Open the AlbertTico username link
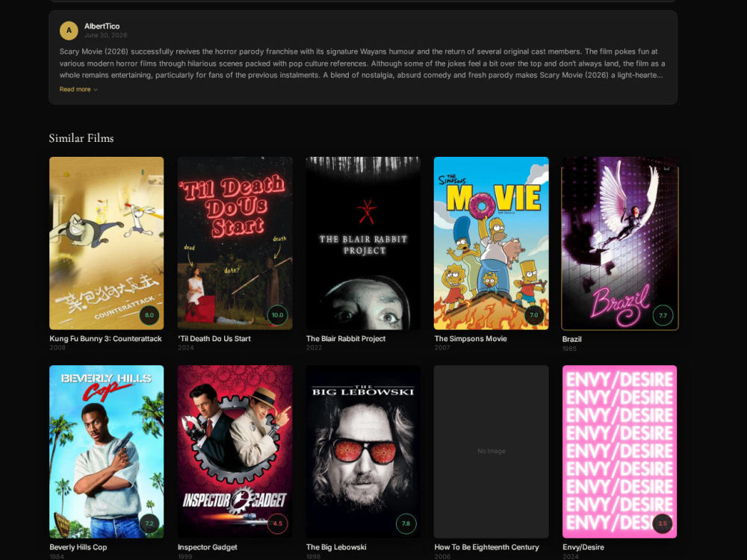The height and width of the screenshot is (560, 747). pyautogui.click(x=102, y=26)
